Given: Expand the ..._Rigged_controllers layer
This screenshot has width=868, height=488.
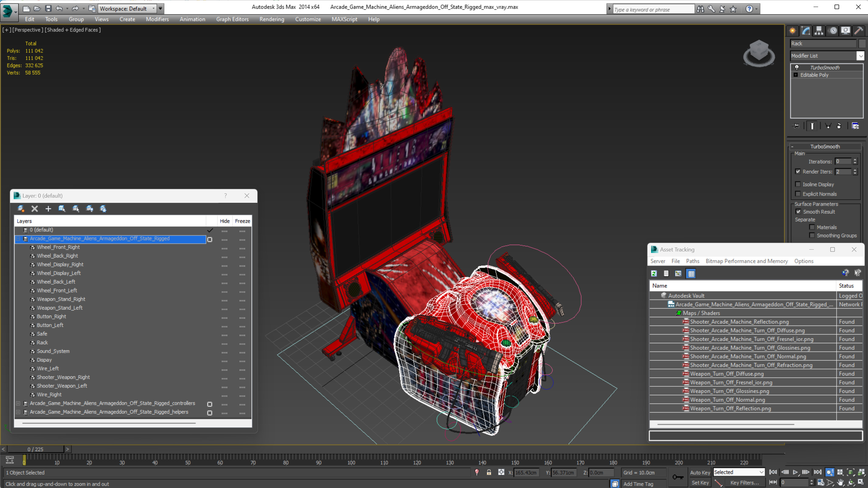Looking at the screenshot, I should tap(18, 403).
